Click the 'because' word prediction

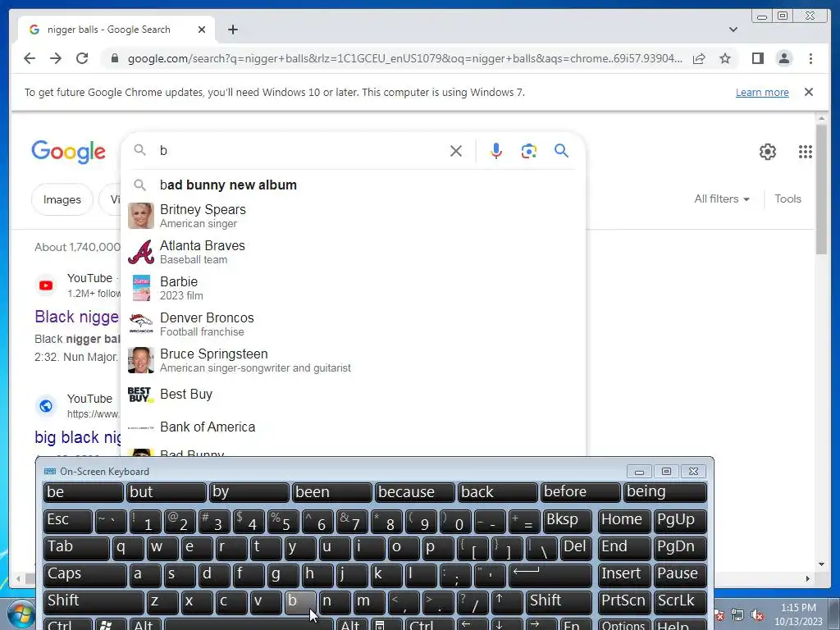pos(414,492)
